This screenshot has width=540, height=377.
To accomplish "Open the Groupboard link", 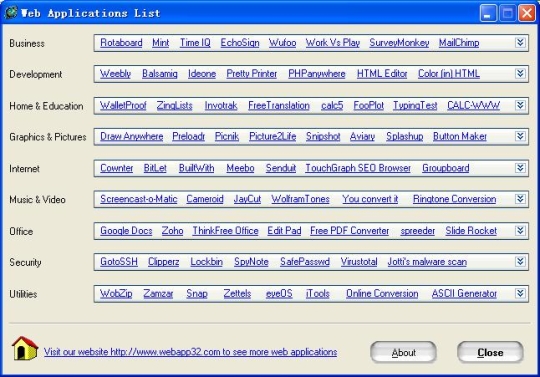I will click(446, 168).
